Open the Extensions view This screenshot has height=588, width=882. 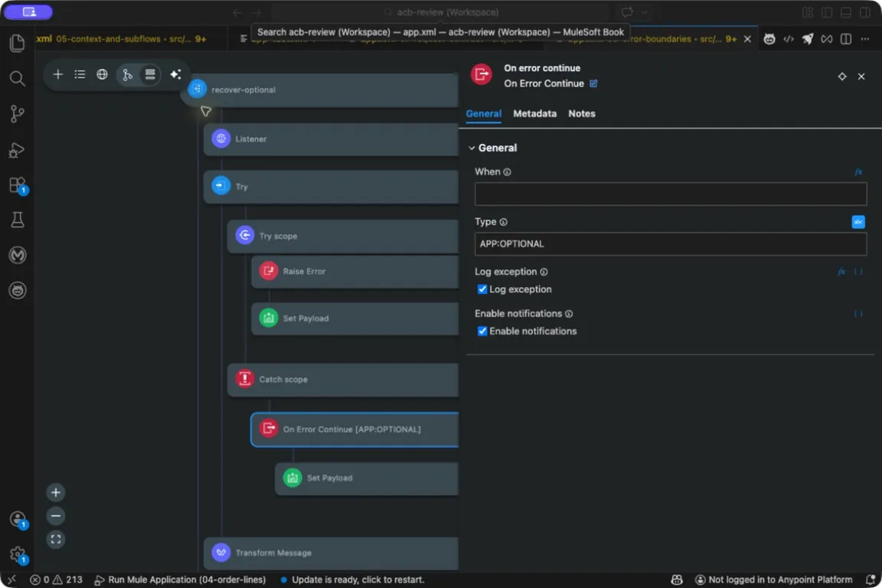point(18,185)
